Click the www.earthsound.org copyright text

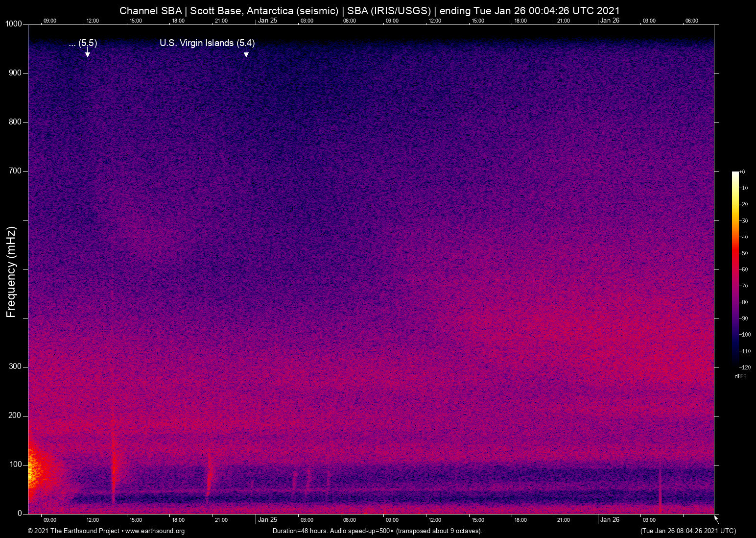[x=106, y=531]
